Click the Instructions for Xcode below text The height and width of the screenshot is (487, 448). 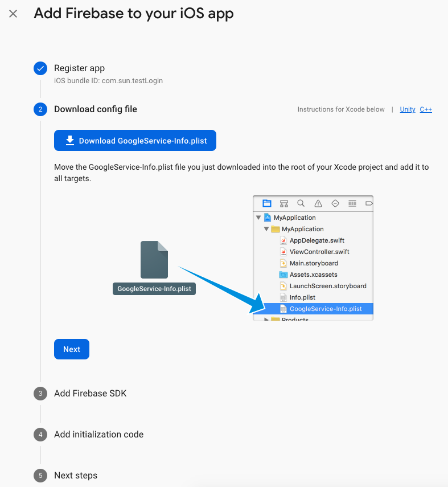pos(341,109)
